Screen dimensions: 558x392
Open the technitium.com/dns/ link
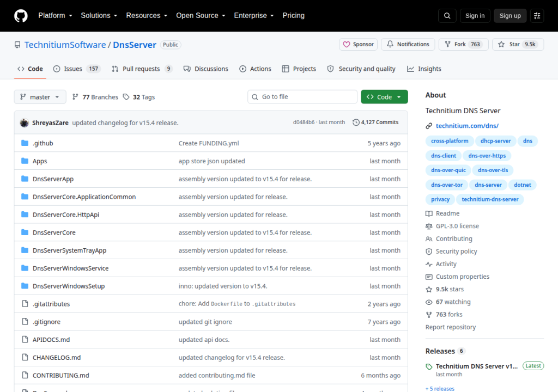[x=467, y=126]
